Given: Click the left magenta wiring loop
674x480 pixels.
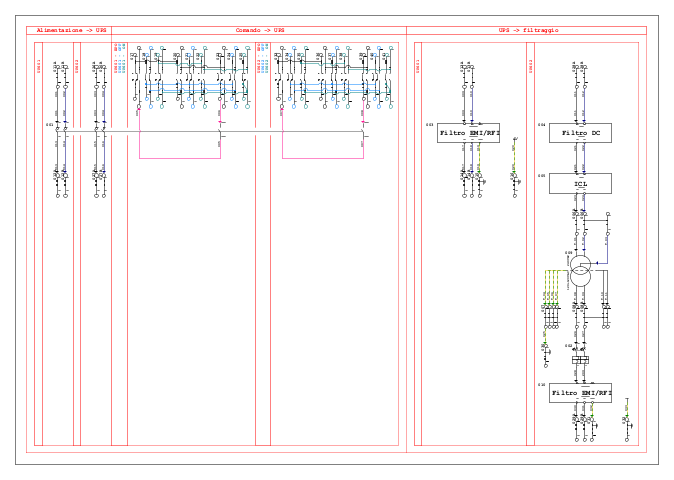Looking at the screenshot, I should pos(180,157).
